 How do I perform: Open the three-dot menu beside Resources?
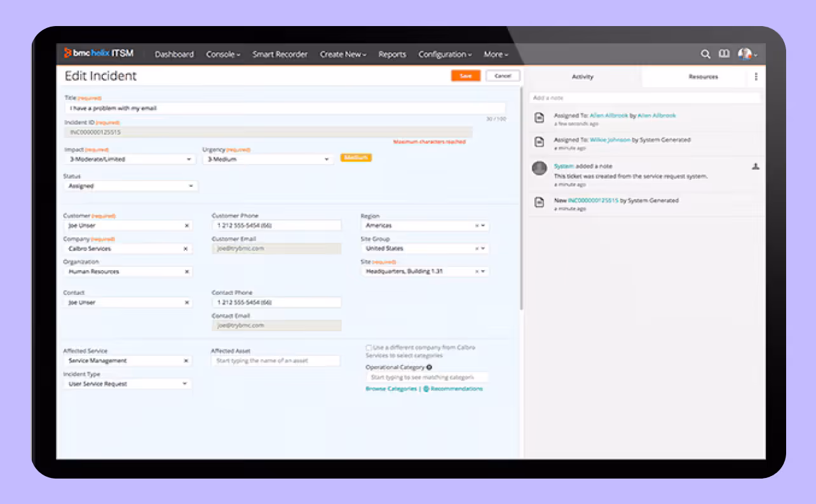(x=756, y=77)
